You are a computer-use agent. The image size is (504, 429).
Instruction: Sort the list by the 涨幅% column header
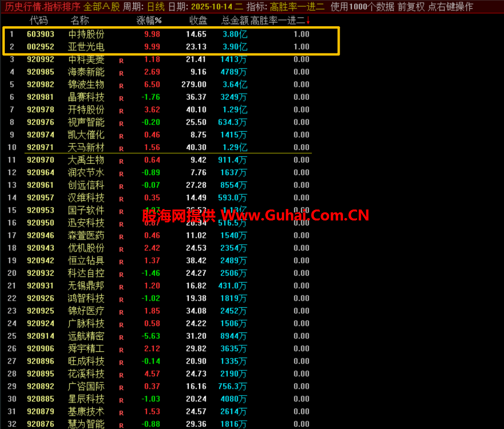click(x=149, y=21)
